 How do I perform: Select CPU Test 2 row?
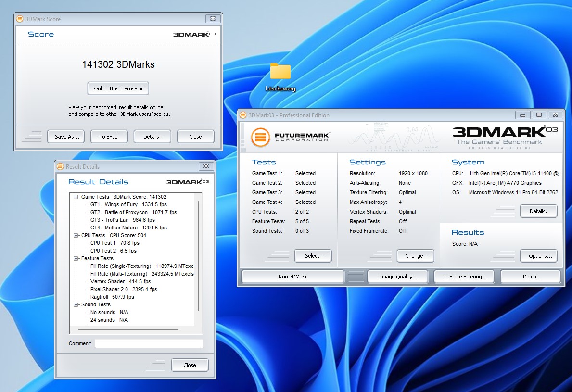[x=114, y=251]
